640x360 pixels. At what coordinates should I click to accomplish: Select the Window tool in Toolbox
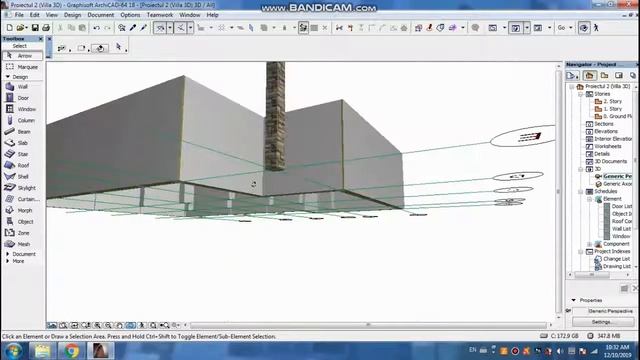coord(22,109)
